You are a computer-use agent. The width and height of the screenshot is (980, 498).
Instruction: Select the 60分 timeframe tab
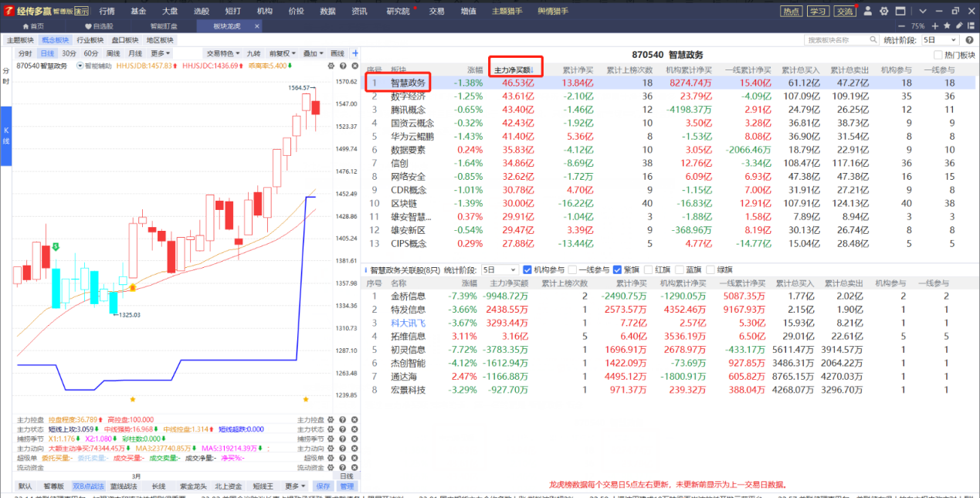coord(91,53)
